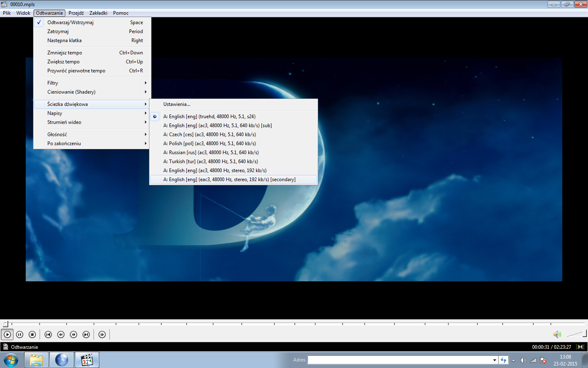This screenshot has height=368, width=588.
Task: Switch audio to Polish [pol] track
Action: point(233,144)
